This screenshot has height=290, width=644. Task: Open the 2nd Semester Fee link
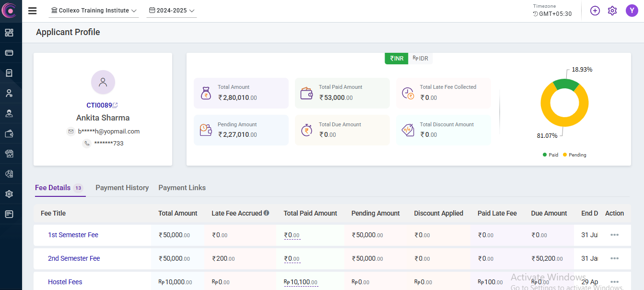pos(74,258)
